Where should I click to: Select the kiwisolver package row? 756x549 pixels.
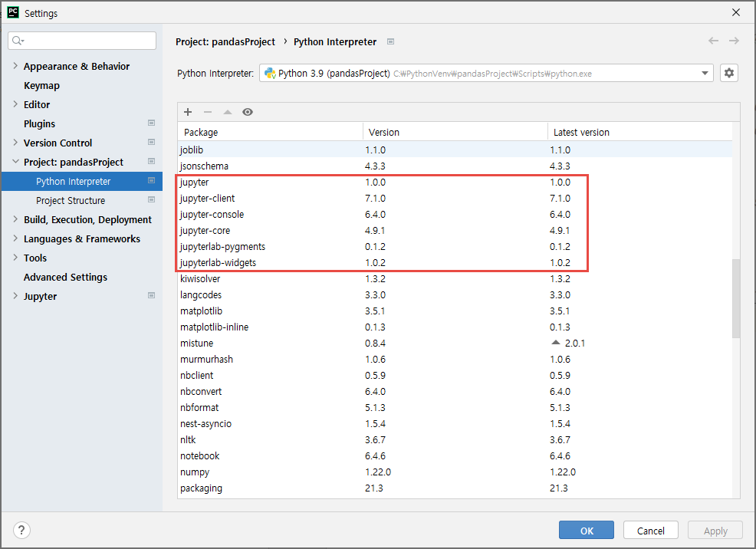point(455,278)
